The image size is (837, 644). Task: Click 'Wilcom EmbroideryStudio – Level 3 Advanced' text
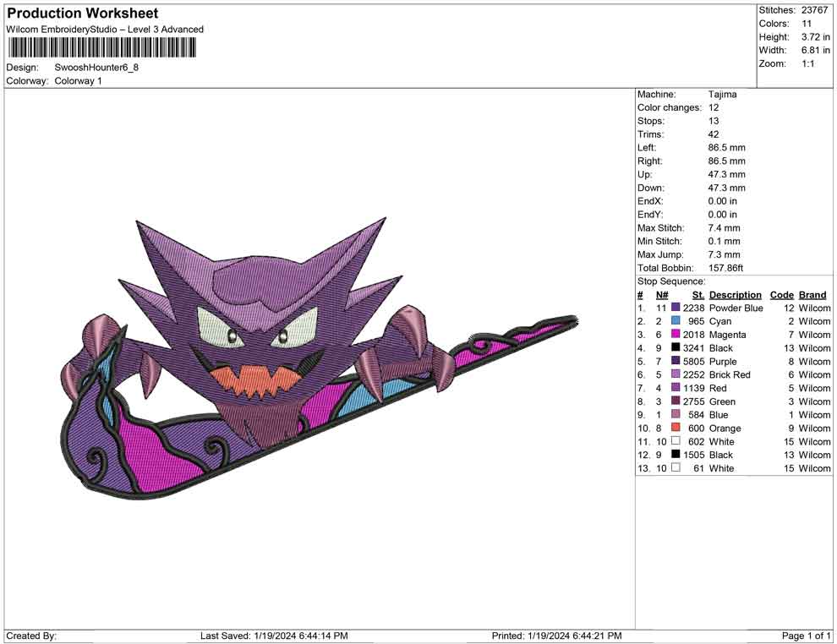(x=105, y=30)
